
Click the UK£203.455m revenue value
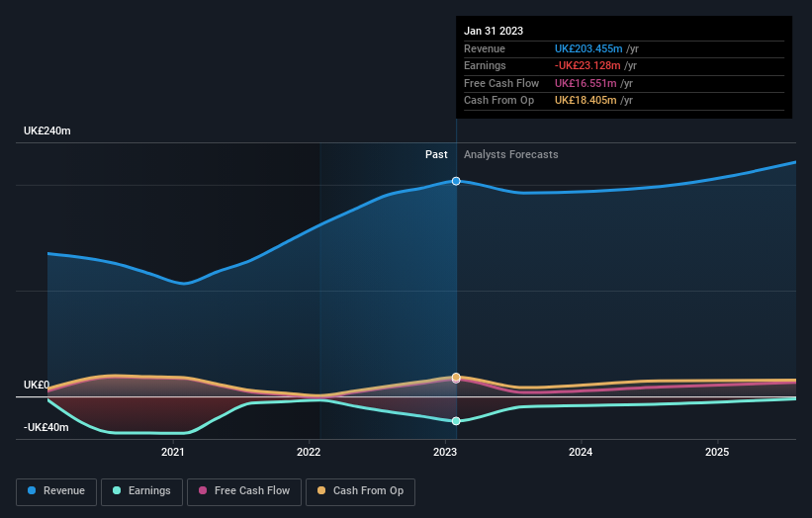[x=588, y=48]
